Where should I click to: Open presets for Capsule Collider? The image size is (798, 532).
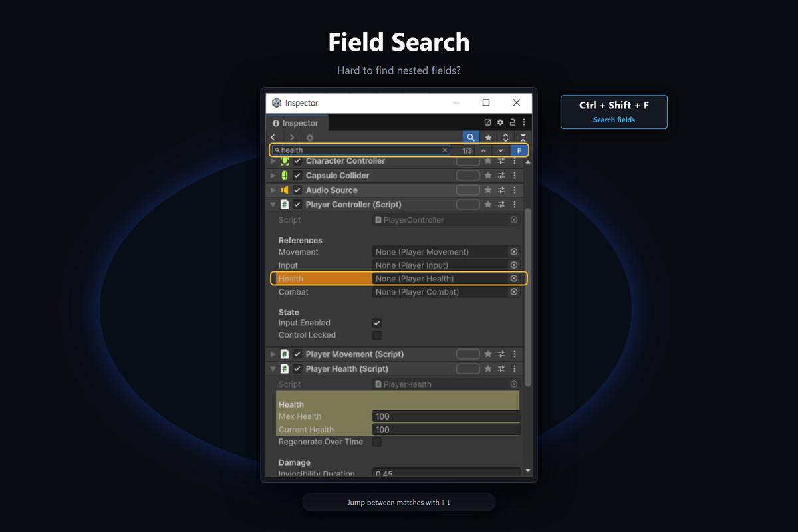point(501,176)
